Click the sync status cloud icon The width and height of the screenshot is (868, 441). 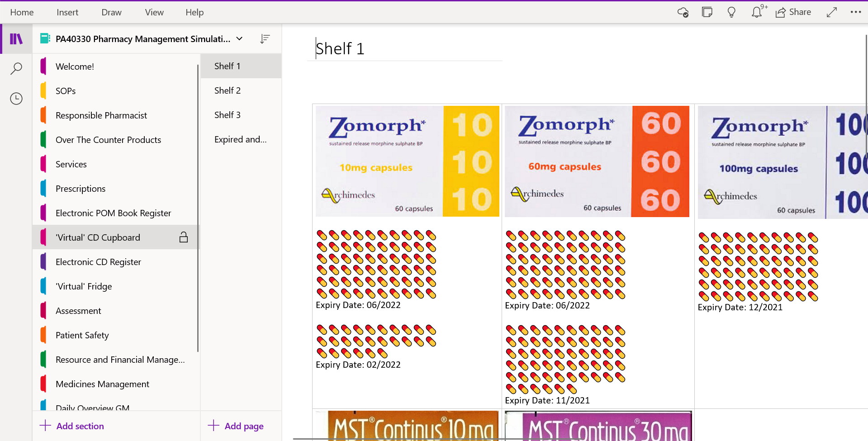[683, 12]
